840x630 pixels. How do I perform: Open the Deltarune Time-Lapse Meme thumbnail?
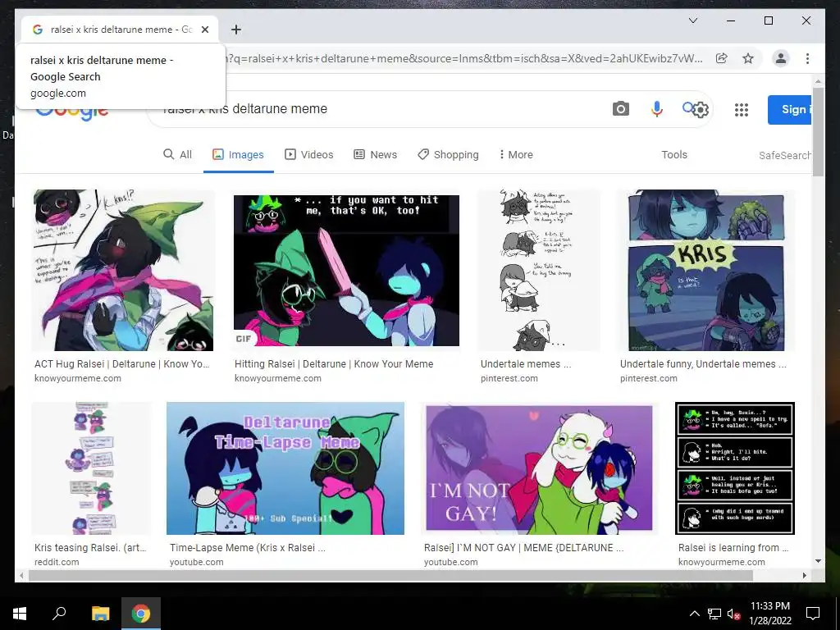point(285,468)
